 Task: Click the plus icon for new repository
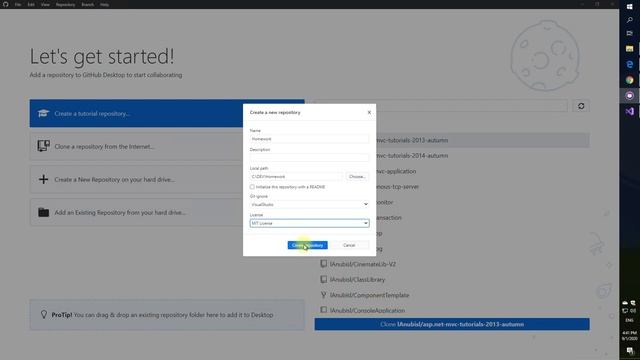(43, 179)
